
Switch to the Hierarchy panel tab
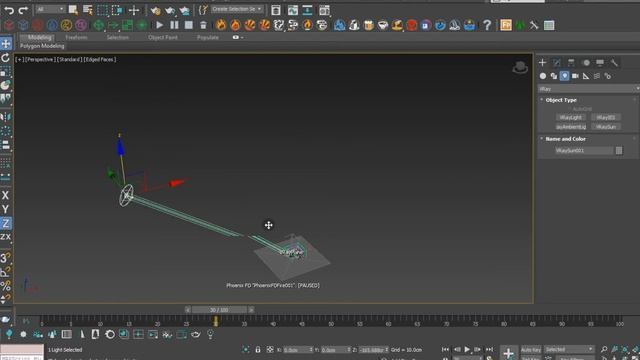click(x=571, y=62)
